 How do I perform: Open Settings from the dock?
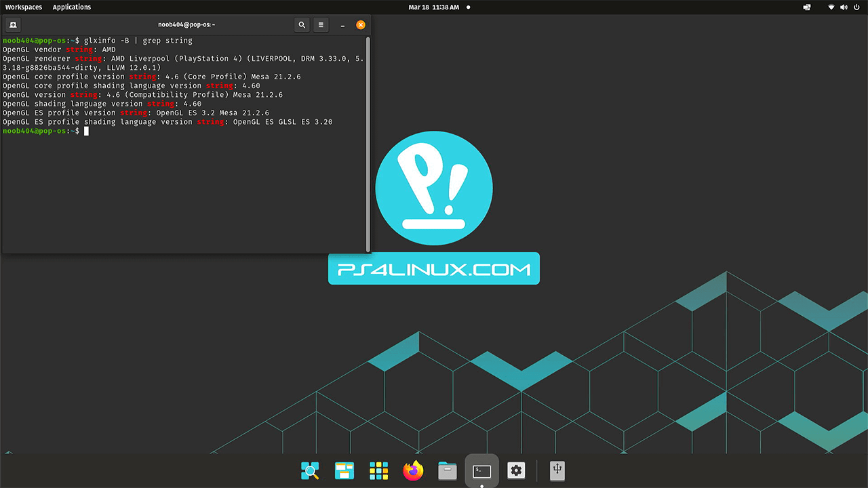point(517,470)
